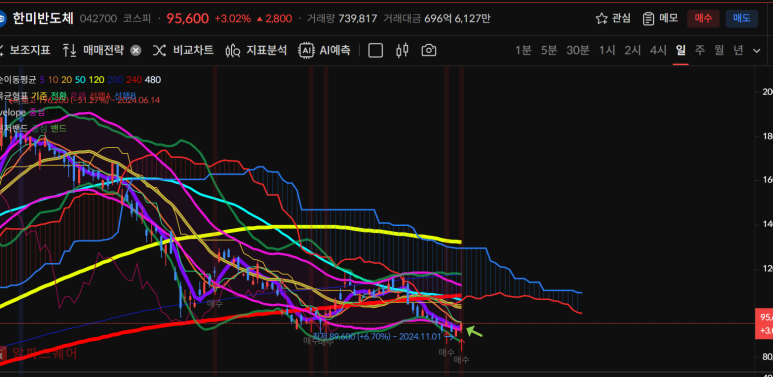Click the +3.02% change rate

232,19
